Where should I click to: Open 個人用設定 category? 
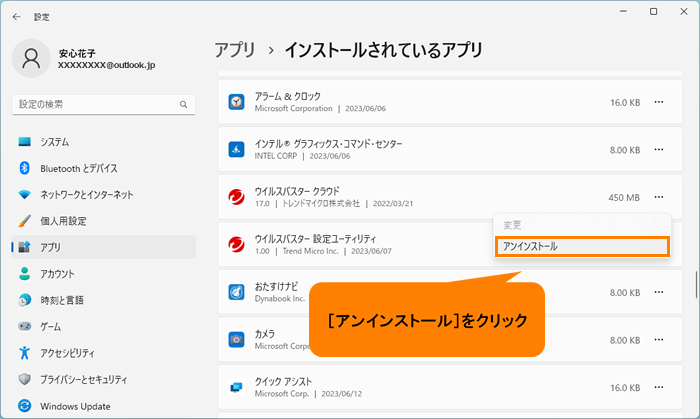[x=104, y=221]
